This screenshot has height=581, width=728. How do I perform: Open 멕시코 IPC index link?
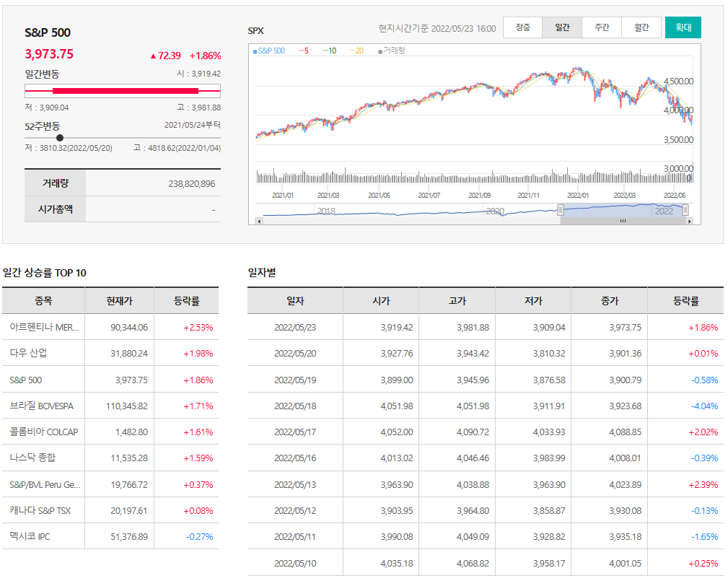point(30,536)
